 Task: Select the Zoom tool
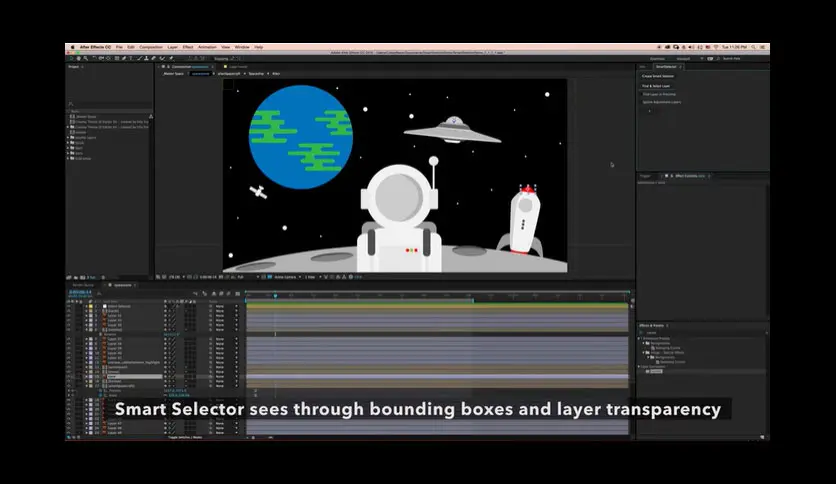pyautogui.click(x=85, y=59)
